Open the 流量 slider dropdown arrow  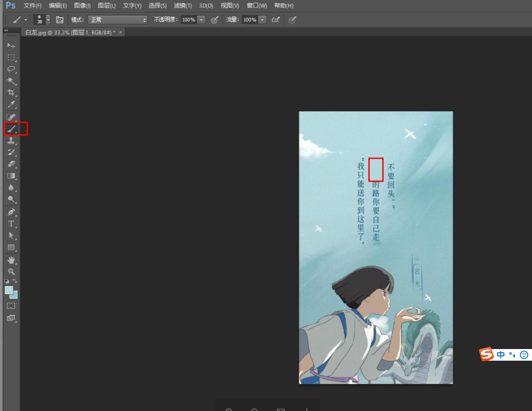[263, 20]
